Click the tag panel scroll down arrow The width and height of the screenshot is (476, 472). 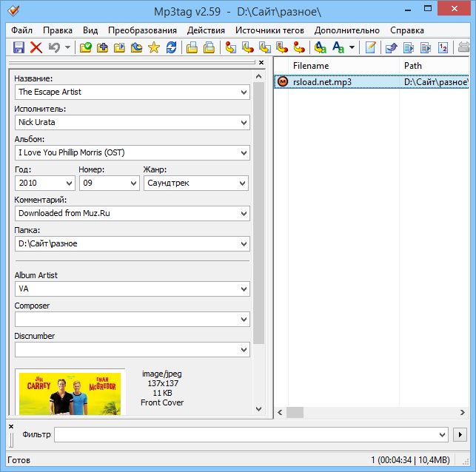click(x=258, y=409)
